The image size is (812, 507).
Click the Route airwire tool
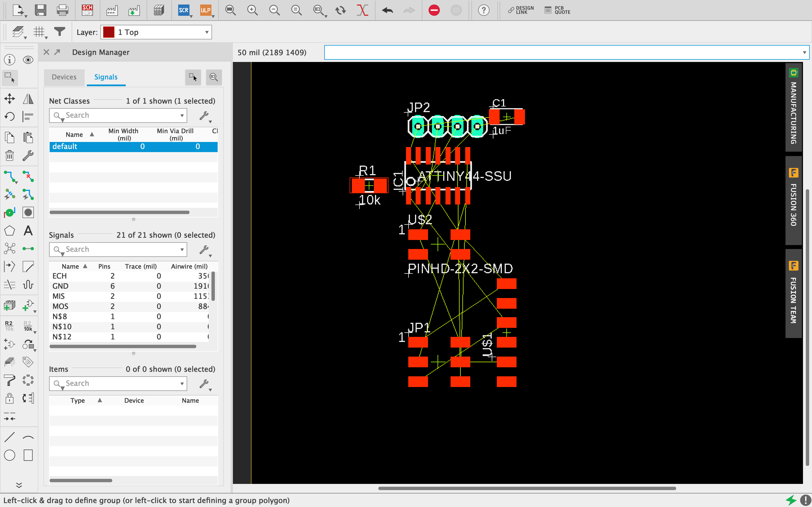(x=9, y=176)
